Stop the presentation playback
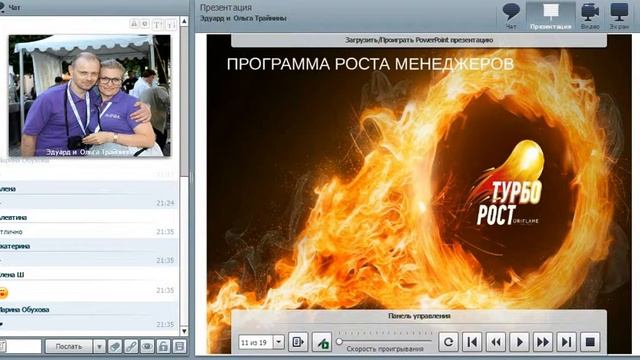 590,342
